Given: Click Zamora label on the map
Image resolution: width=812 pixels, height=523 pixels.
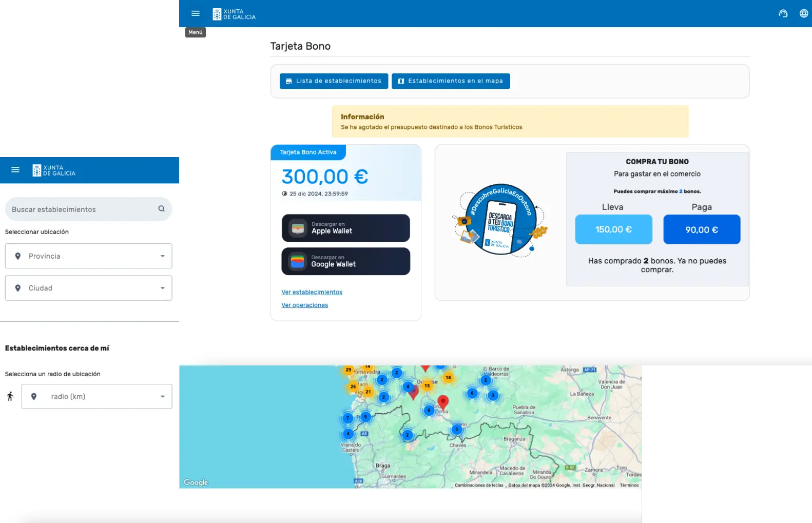Looking at the screenshot, I should click(x=594, y=470).
